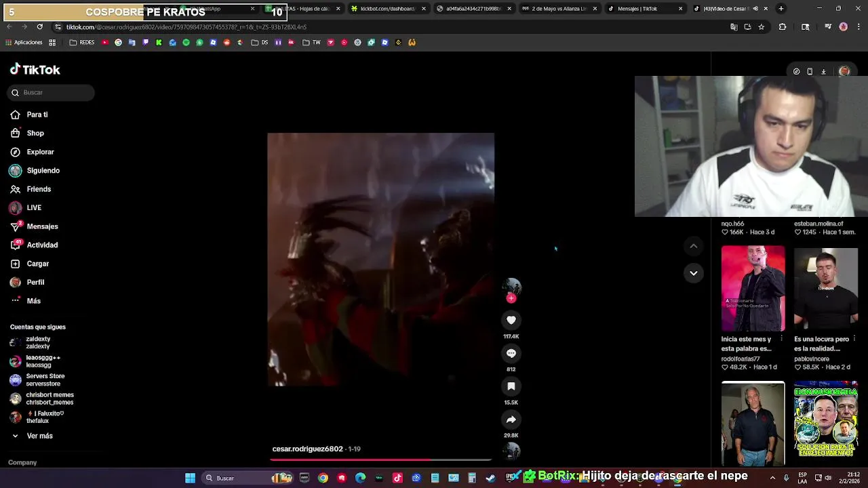Image resolution: width=868 pixels, height=488 pixels.
Task: Expand Ver más followed accounts
Action: point(32,436)
